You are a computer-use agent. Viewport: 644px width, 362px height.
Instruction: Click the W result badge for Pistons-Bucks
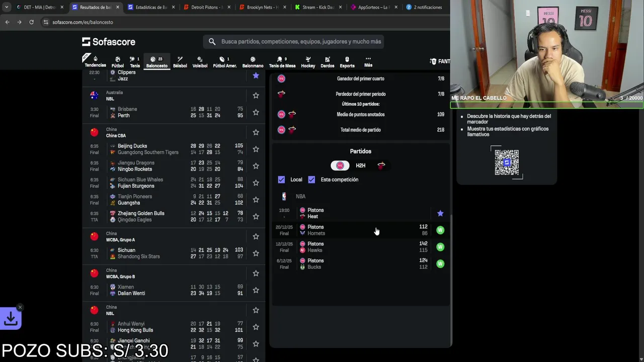440,264
